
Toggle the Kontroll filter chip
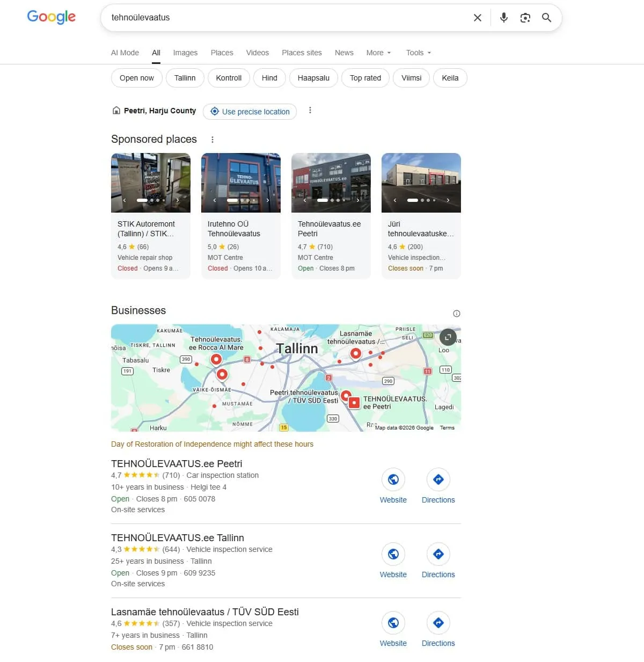229,78
